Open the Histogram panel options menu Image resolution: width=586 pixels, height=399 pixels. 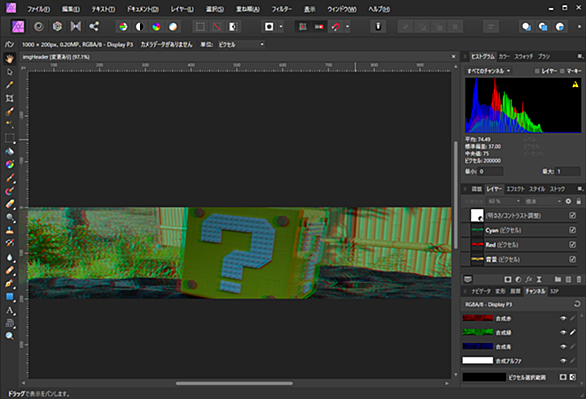click(x=580, y=56)
